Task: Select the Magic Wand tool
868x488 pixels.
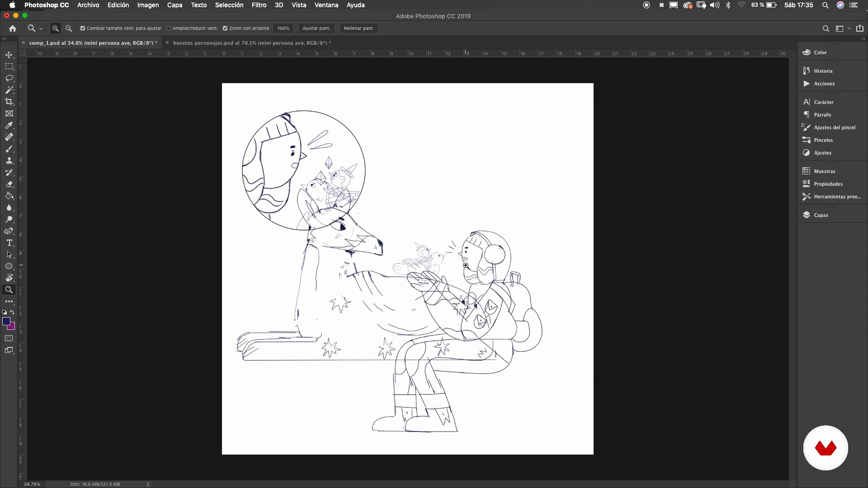Action: 9,90
